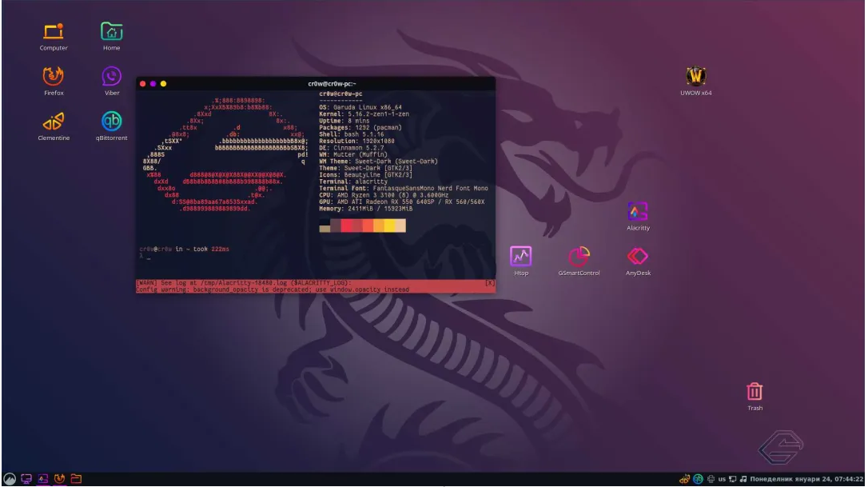Click the Show Desktop taskbar button
Image resolution: width=868 pixels, height=487 pixels.
pyautogui.click(x=26, y=480)
